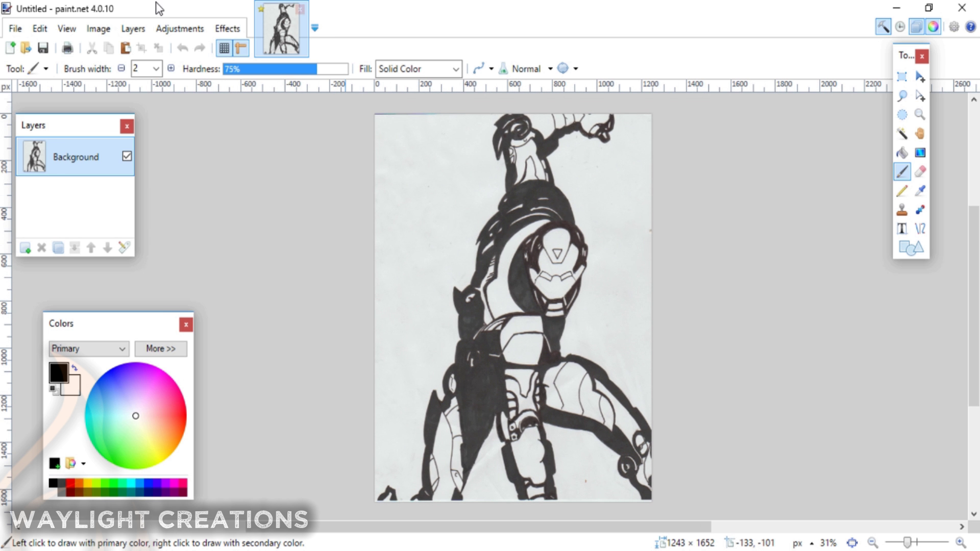
Task: Select the Text tool
Action: (902, 229)
